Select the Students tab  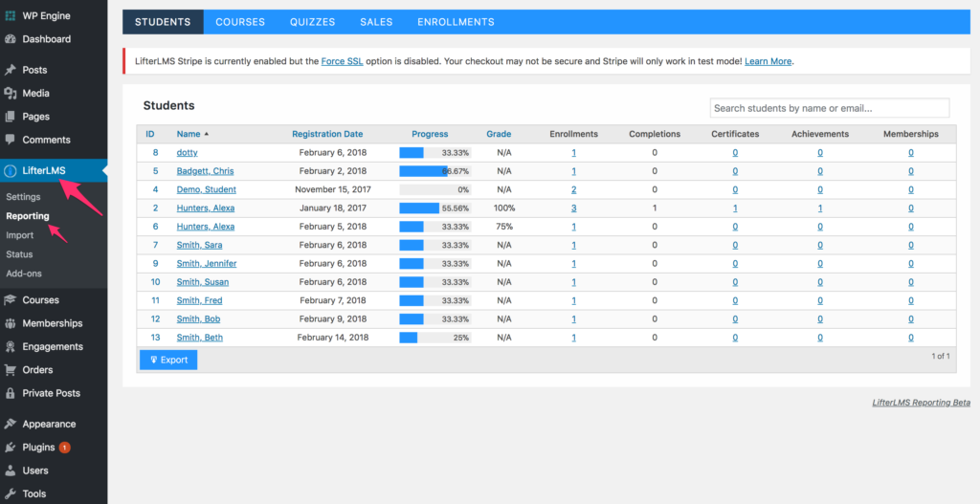163,22
